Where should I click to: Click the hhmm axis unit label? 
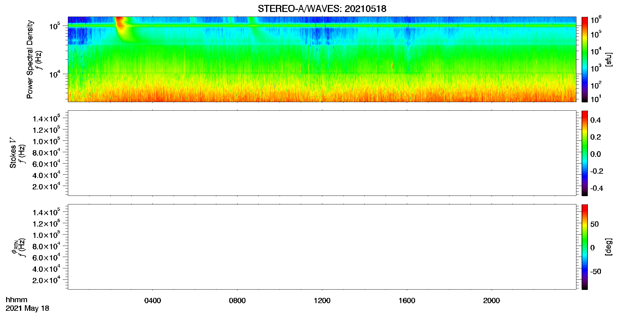[17, 300]
